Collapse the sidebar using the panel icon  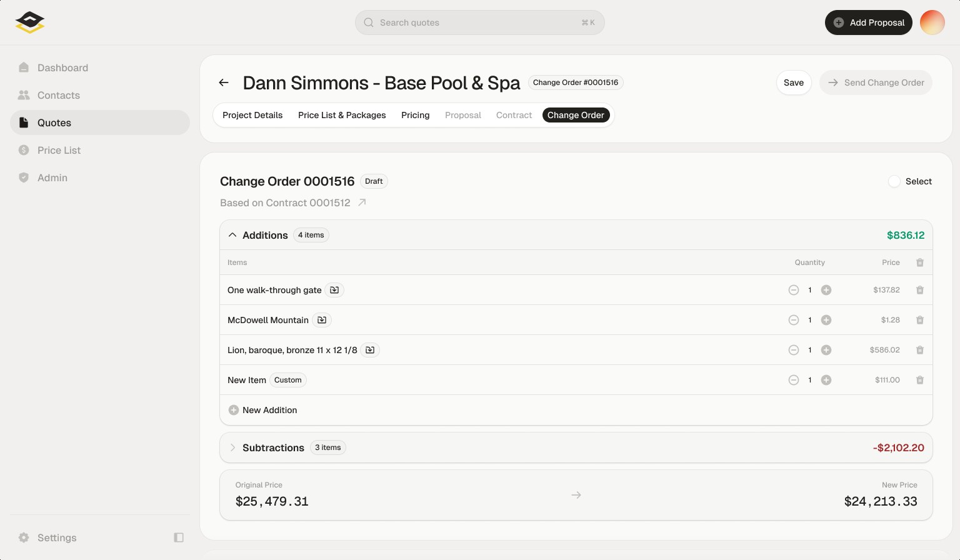point(179,537)
